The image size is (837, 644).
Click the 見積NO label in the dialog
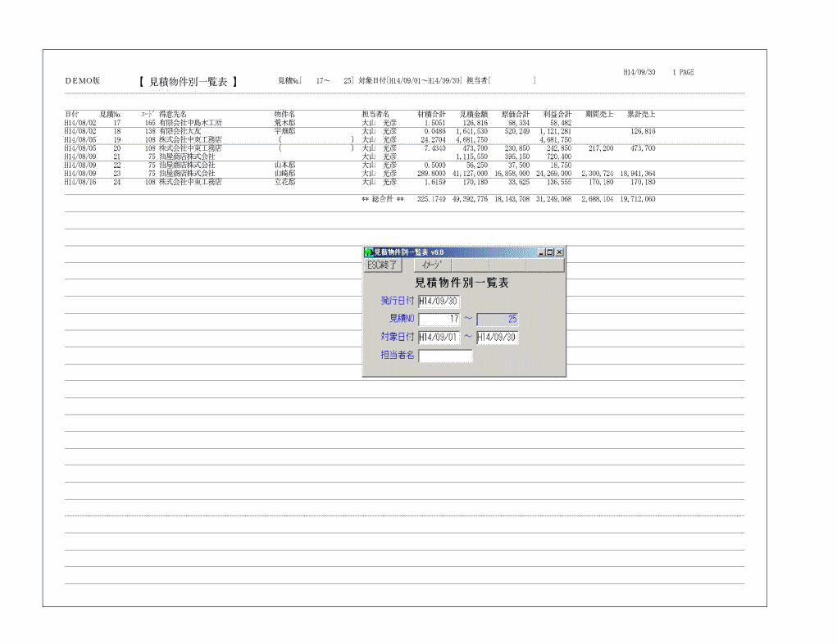pos(402,319)
